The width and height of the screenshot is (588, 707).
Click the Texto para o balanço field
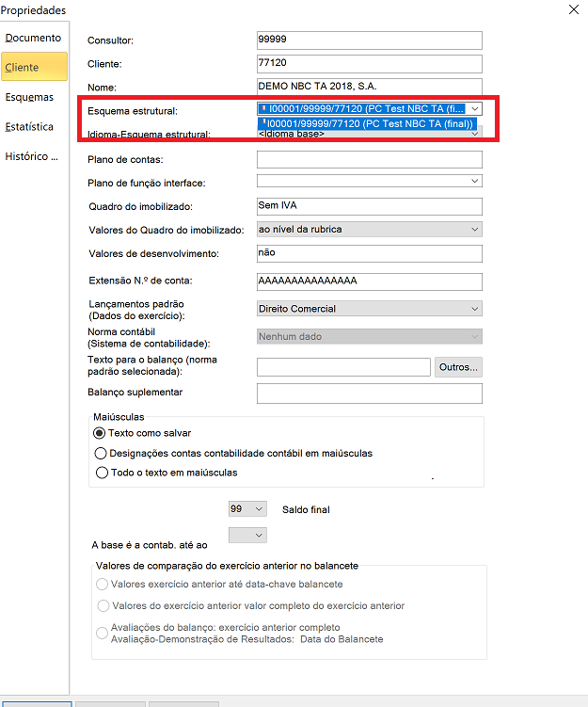[x=343, y=367]
